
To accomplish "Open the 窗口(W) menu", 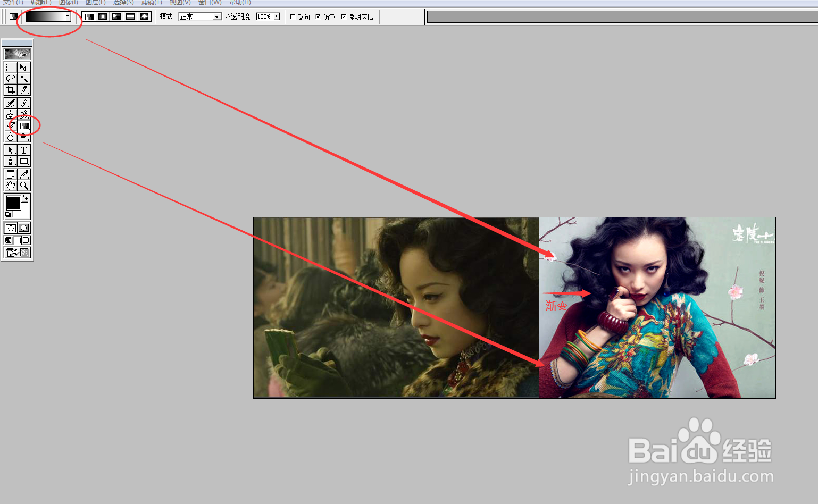I will [x=210, y=3].
